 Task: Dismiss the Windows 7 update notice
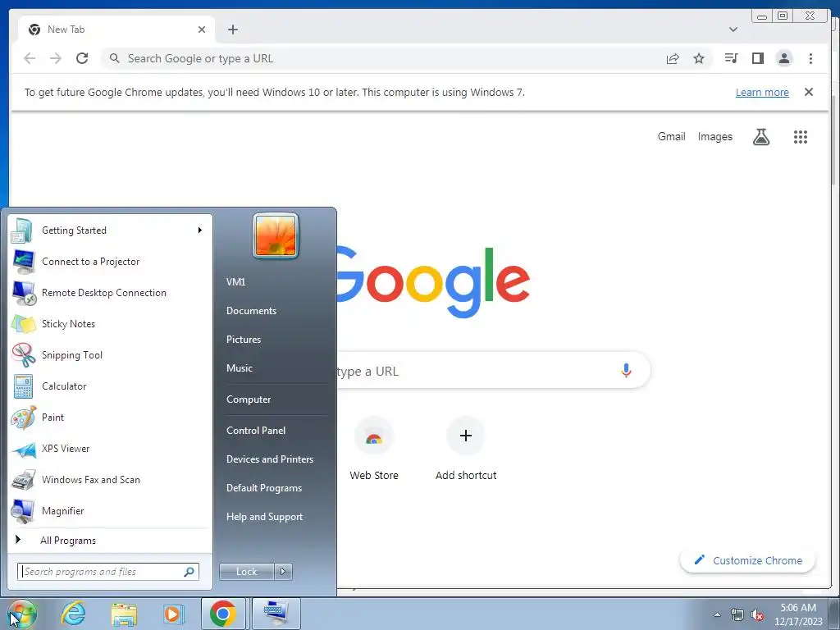tap(809, 92)
